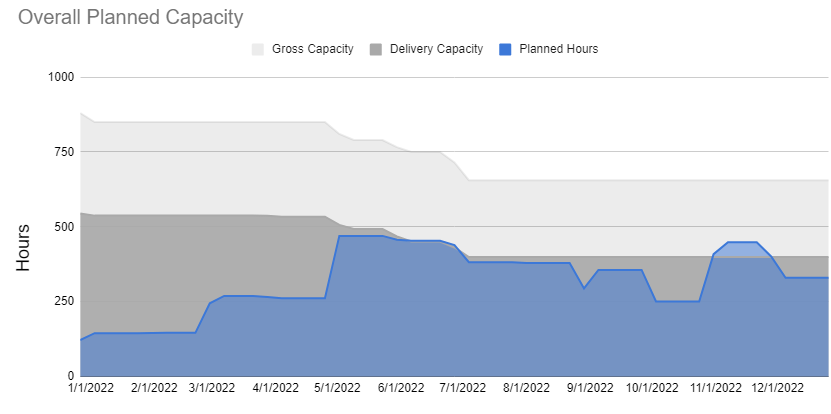831x414 pixels.
Task: Click the Delivery Capacity legend color swatch
Action: (x=376, y=49)
